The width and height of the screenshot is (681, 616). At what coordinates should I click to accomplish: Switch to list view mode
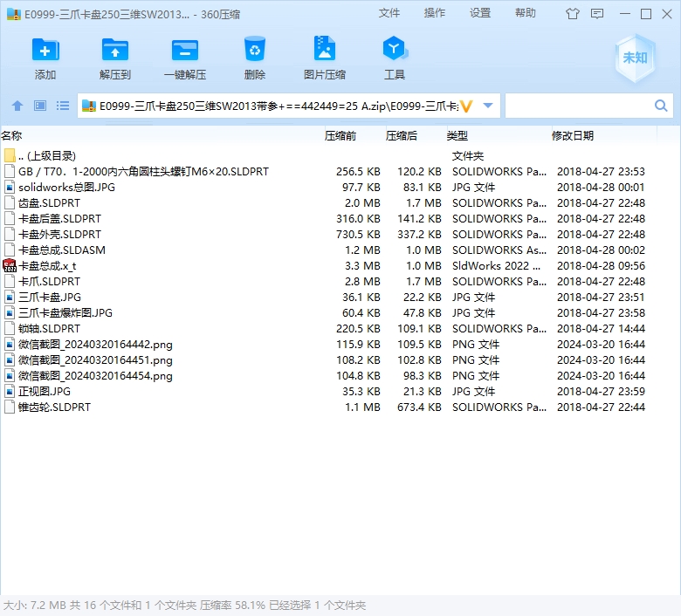point(63,106)
